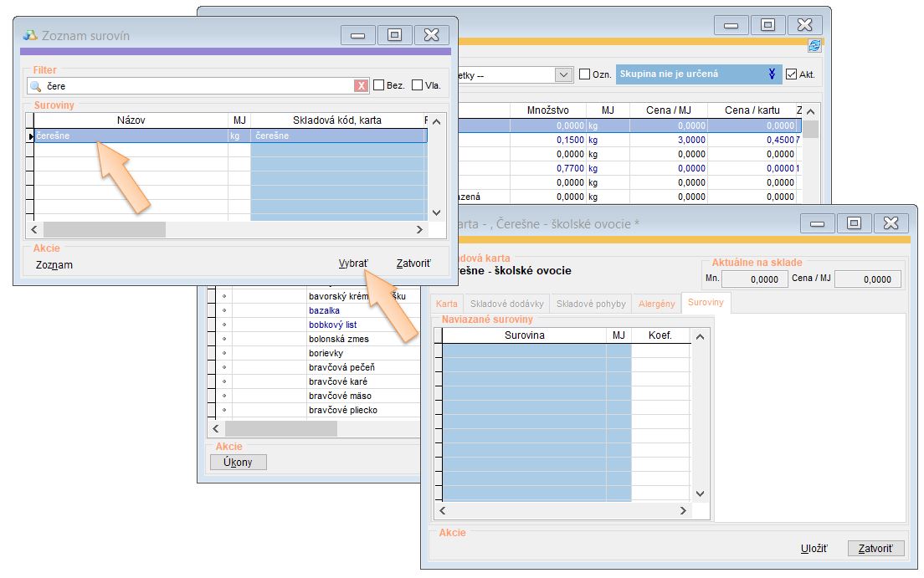Click the magnifier icon in filter field
924x578 pixels.
[x=35, y=85]
